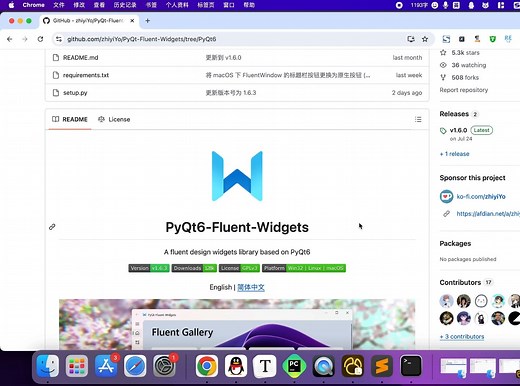Launch App Store from the dock
This screenshot has width=520, height=386.
[x=106, y=366]
